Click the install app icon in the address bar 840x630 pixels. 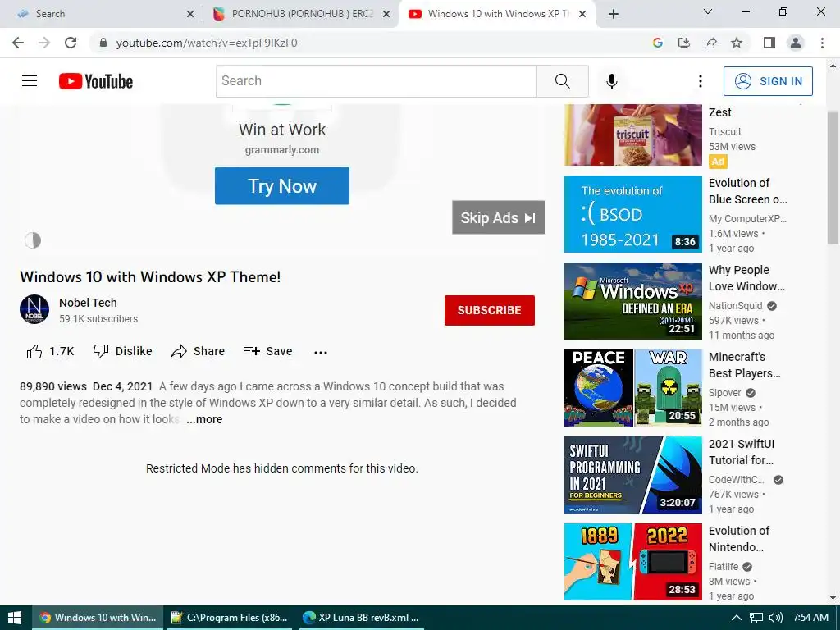[x=684, y=43]
